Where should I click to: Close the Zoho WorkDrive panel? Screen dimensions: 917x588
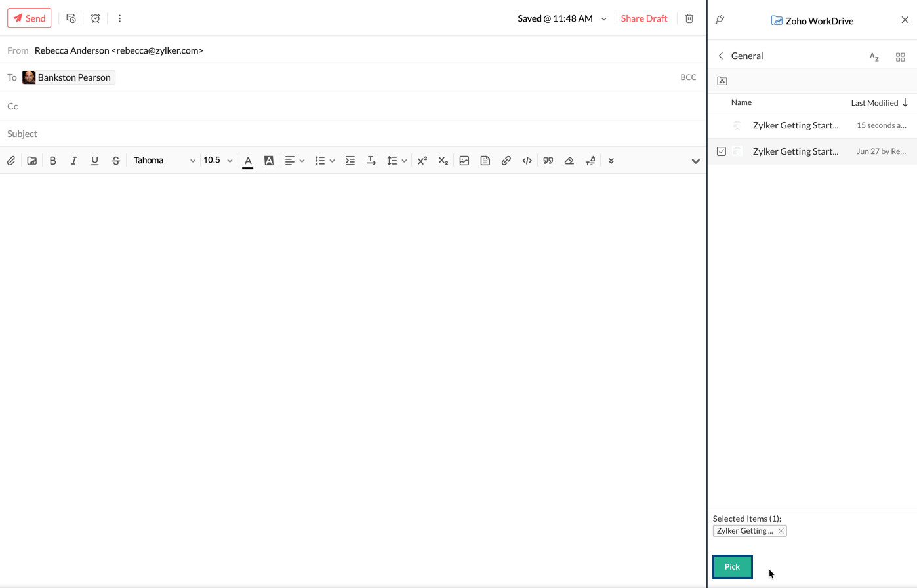click(905, 20)
